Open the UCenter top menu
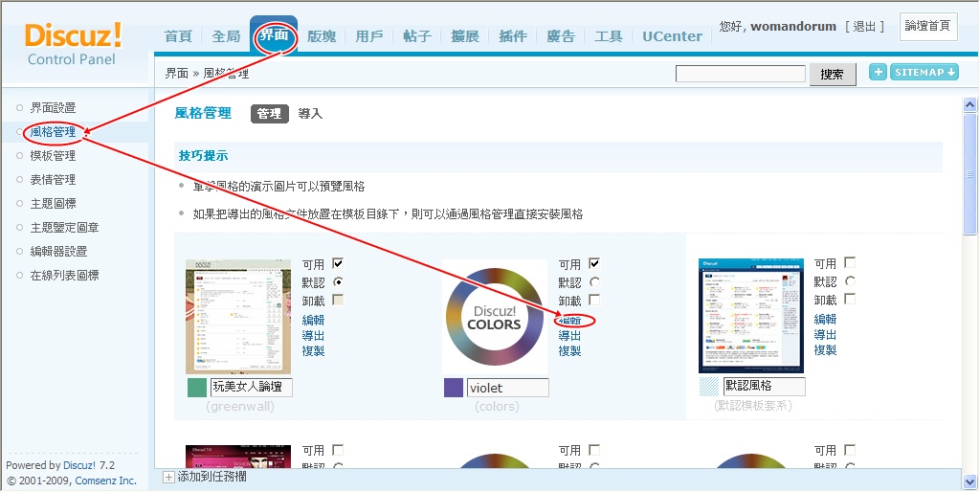 click(673, 36)
